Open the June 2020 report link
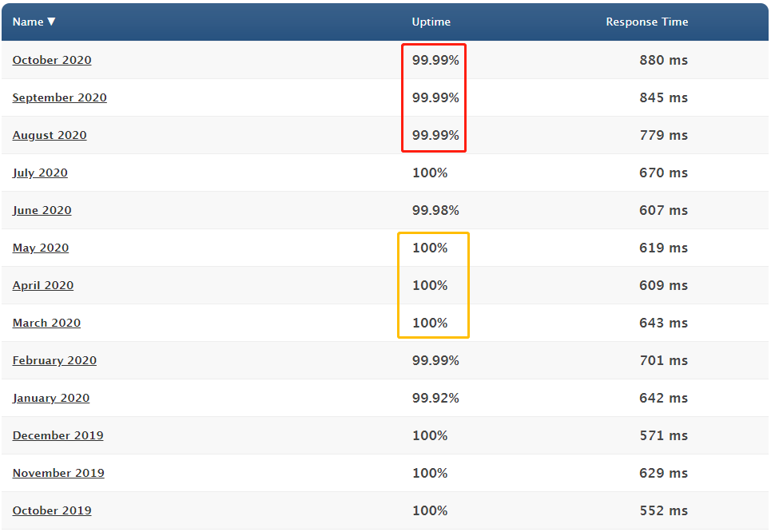This screenshot has height=532, width=771. click(x=42, y=210)
